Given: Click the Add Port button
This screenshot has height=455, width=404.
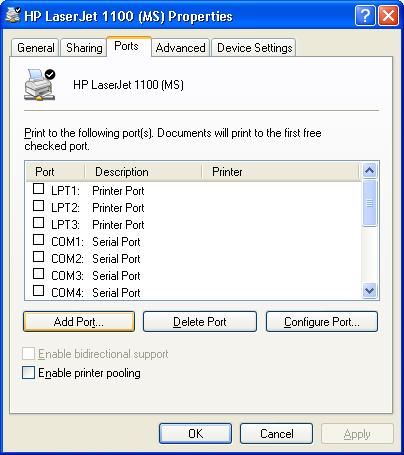Looking at the screenshot, I should (x=79, y=322).
